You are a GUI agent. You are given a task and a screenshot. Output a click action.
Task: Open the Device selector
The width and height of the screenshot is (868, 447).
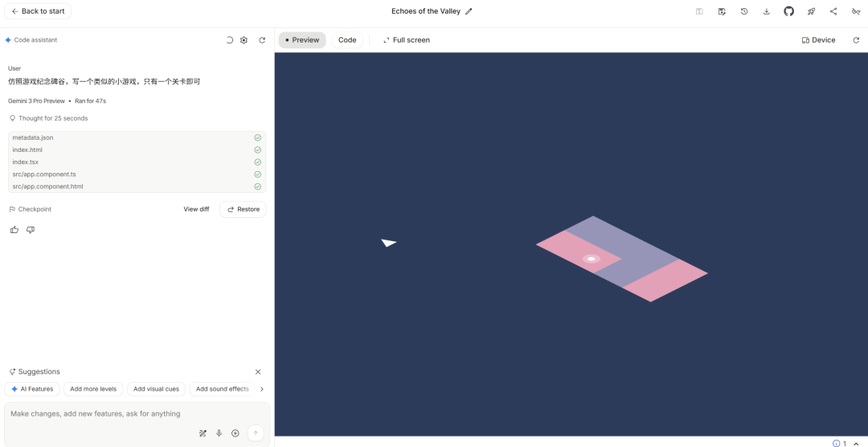tap(819, 40)
